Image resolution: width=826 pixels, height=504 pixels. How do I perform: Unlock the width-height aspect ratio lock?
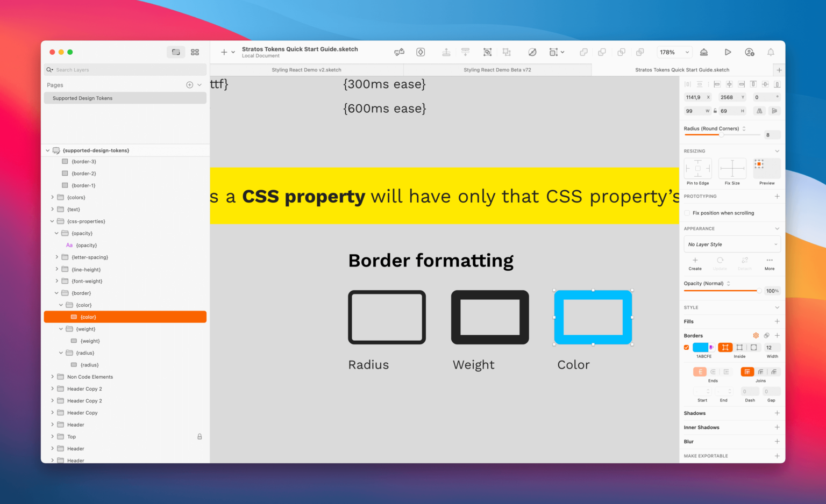tap(715, 111)
